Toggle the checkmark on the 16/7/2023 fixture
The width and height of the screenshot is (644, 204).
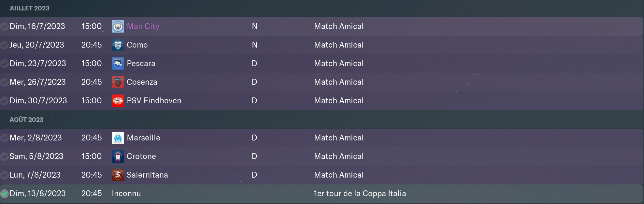(4, 26)
